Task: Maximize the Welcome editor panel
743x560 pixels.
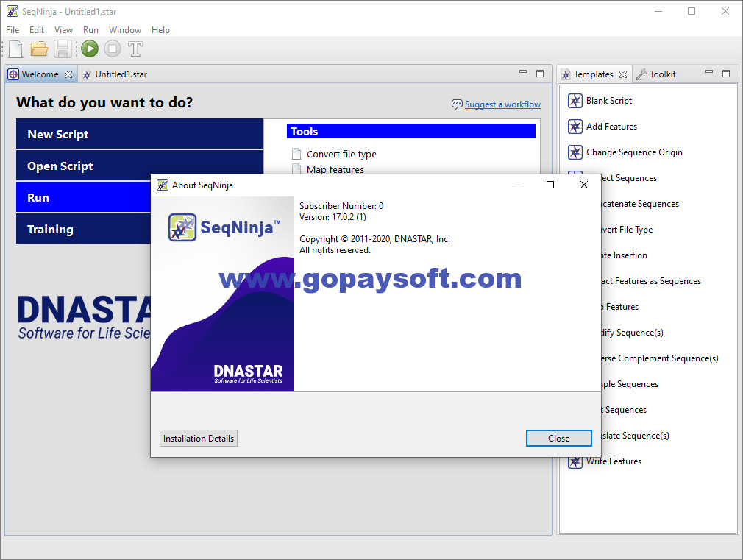Action: pos(540,74)
